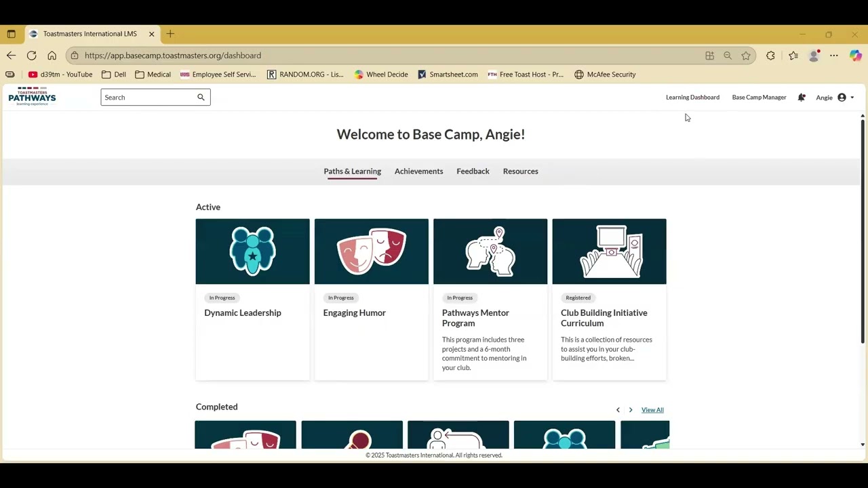Open browser settings and more menu
The image size is (868, 488).
834,56
